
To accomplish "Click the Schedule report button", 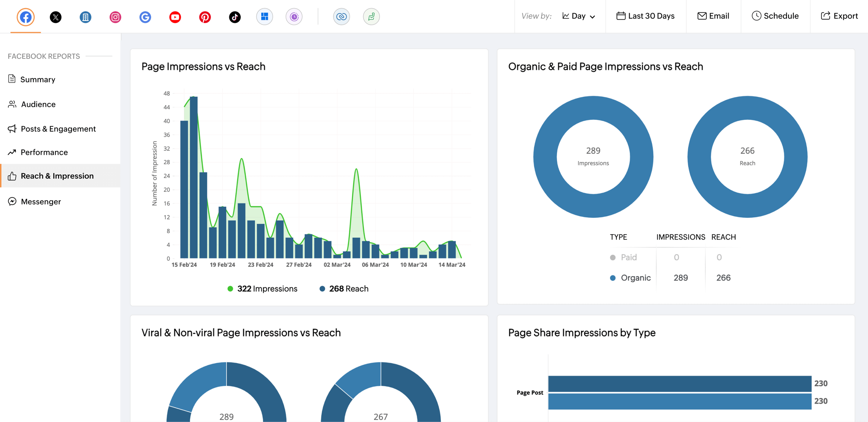I will click(x=775, y=16).
